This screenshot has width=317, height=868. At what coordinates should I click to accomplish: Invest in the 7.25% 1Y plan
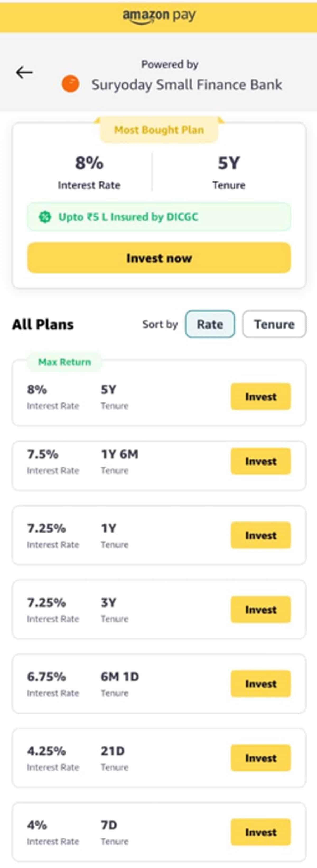click(260, 535)
